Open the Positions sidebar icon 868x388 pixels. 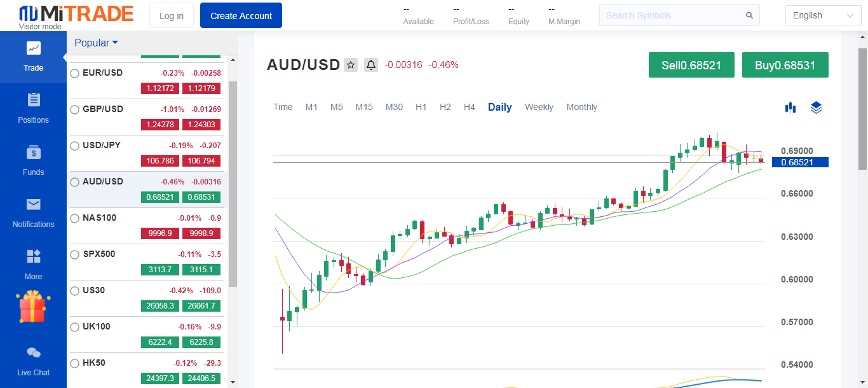34,100
